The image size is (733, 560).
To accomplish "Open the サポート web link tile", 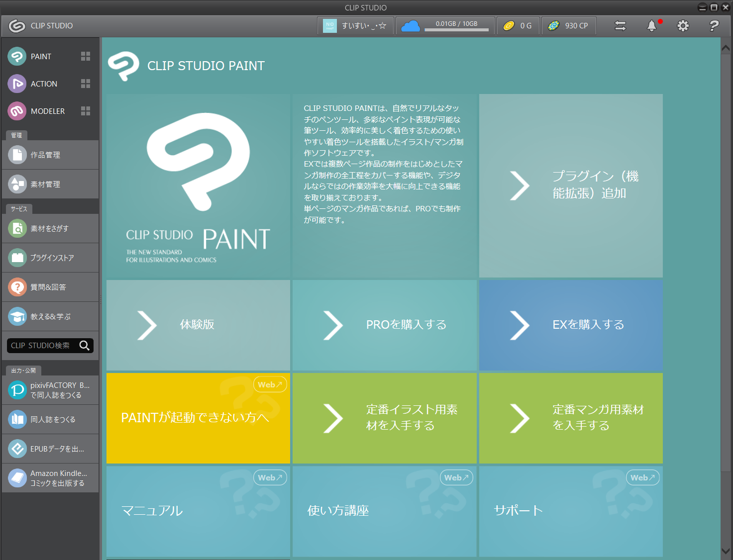I will point(571,511).
